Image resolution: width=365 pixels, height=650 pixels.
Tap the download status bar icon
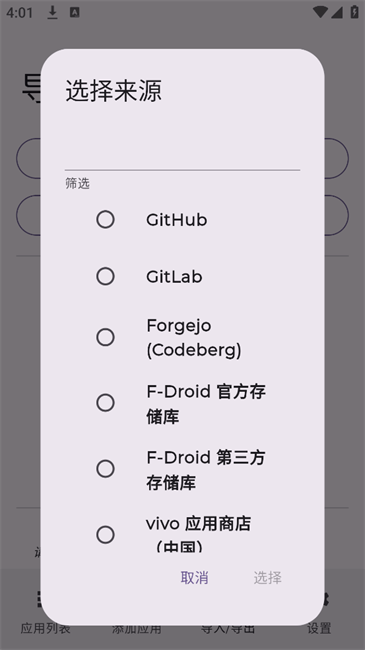(52, 12)
